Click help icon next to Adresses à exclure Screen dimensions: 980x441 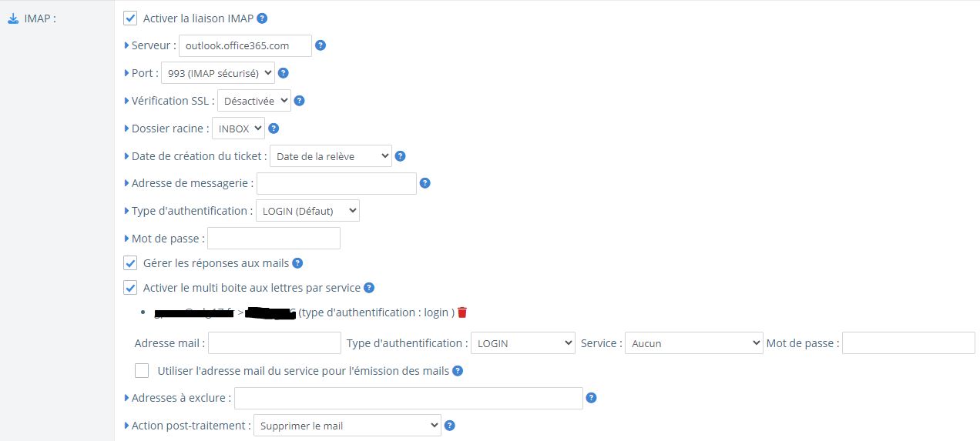pos(591,398)
